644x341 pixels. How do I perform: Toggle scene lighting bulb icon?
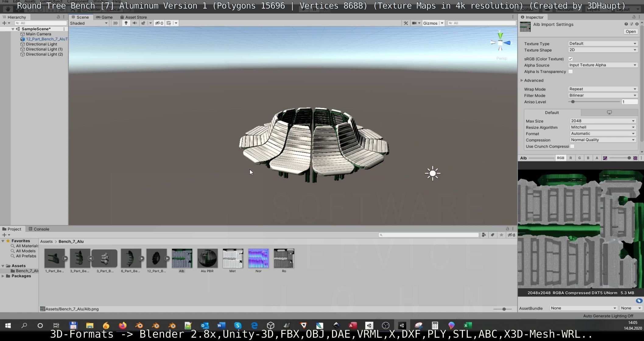click(x=126, y=23)
